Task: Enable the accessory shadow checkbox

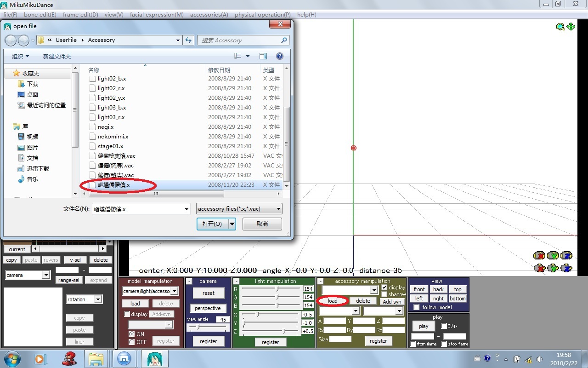Action: tap(384, 294)
